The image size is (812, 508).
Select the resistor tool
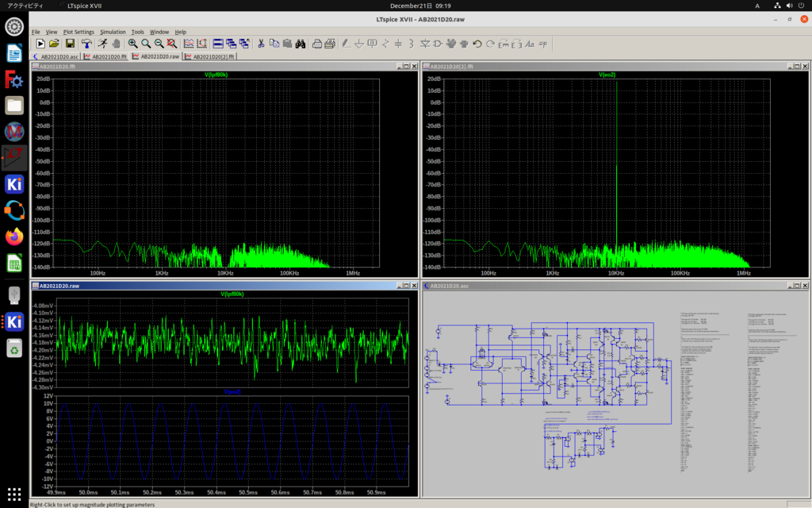[x=385, y=44]
